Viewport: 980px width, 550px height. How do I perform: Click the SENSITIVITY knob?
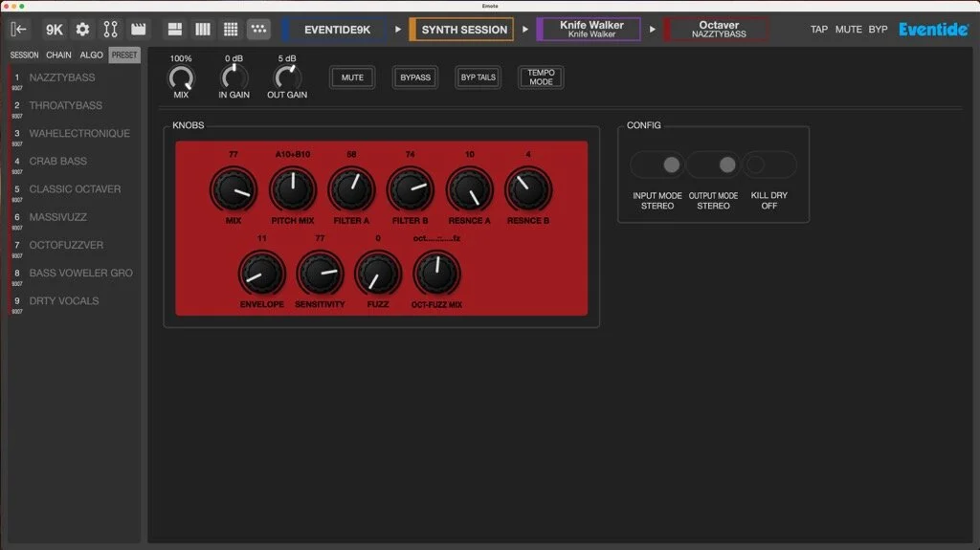(x=320, y=274)
